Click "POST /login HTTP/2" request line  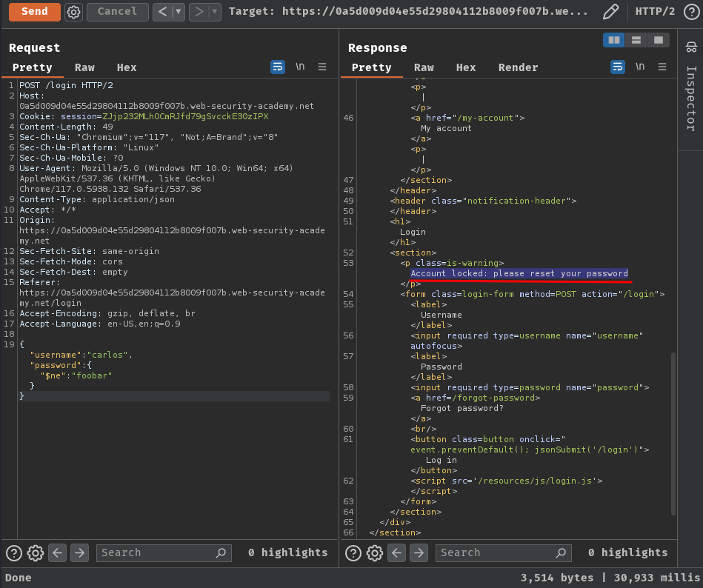[66, 85]
